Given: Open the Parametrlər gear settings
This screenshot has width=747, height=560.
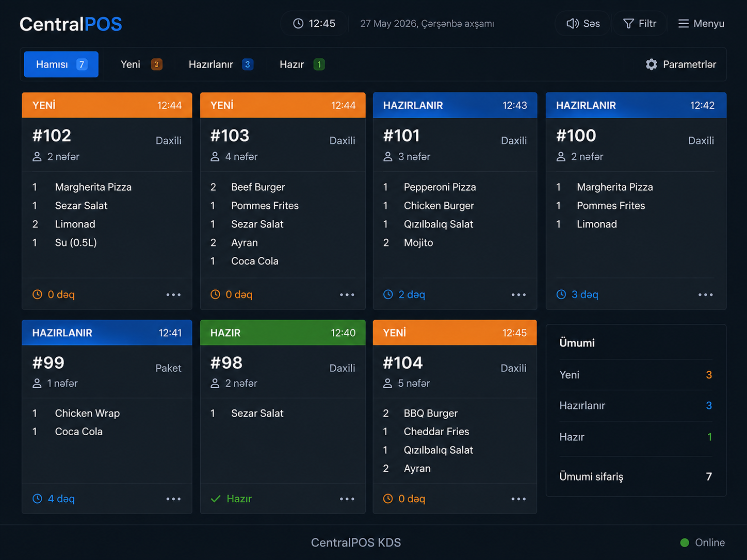Looking at the screenshot, I should [x=681, y=64].
